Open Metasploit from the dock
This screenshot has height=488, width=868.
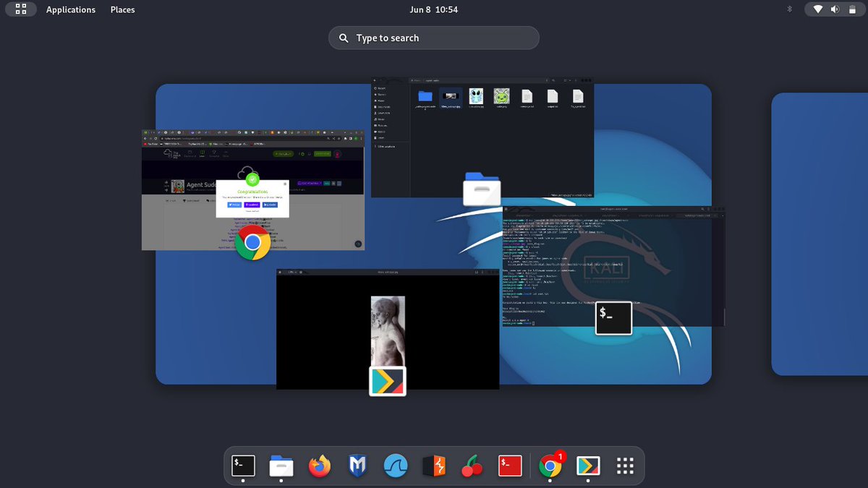pyautogui.click(x=358, y=466)
